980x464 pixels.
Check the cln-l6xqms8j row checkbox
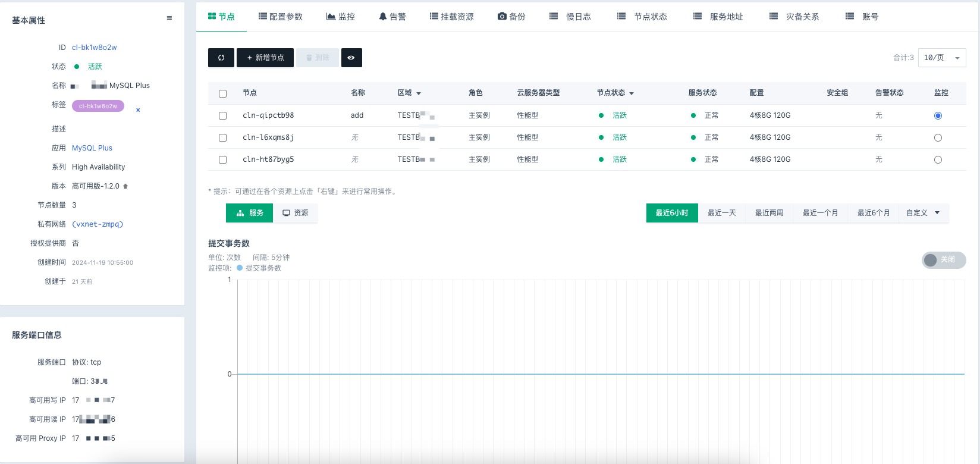(x=223, y=137)
